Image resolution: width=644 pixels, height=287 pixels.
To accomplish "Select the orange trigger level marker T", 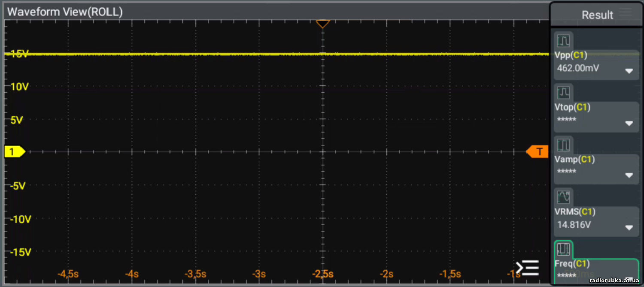I will click(538, 151).
